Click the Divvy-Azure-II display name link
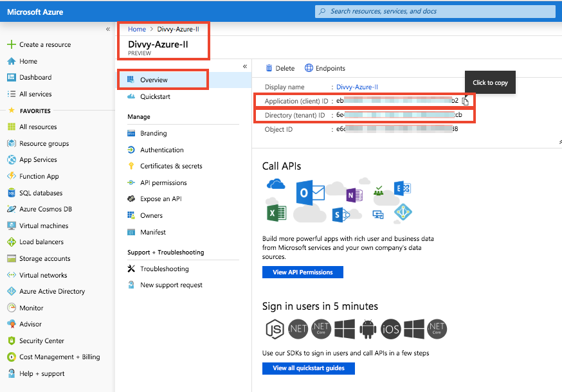The width and height of the screenshot is (562, 392). pyautogui.click(x=357, y=87)
